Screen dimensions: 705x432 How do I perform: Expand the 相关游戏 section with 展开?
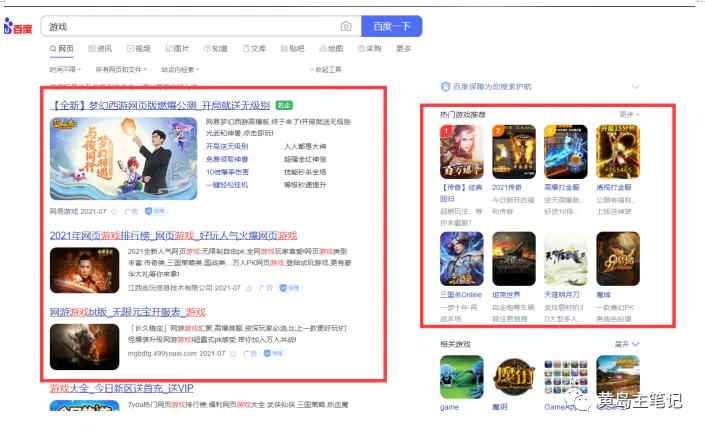626,344
